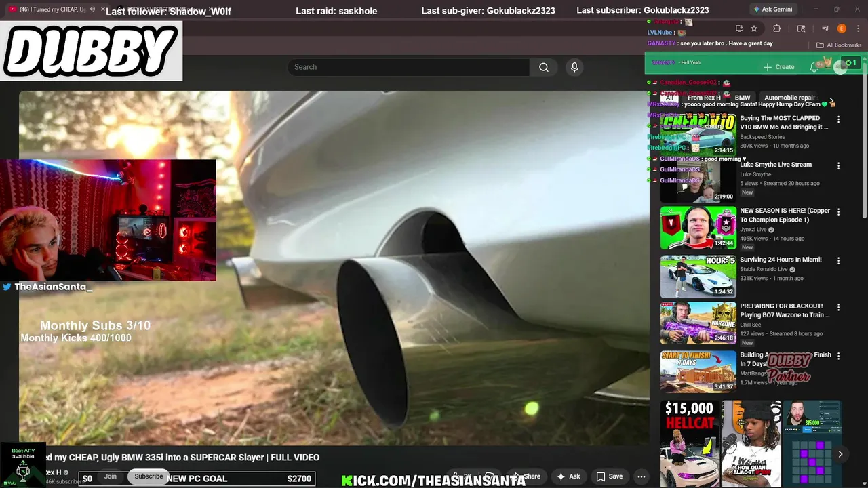Click the Ask button below video
Viewport: 868px width, 488px height.
pyautogui.click(x=568, y=476)
